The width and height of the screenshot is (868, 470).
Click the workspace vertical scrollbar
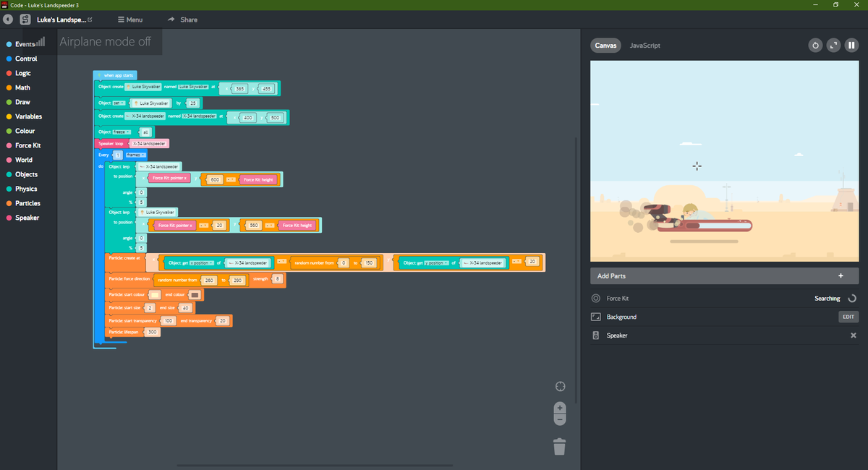pyautogui.click(x=576, y=271)
